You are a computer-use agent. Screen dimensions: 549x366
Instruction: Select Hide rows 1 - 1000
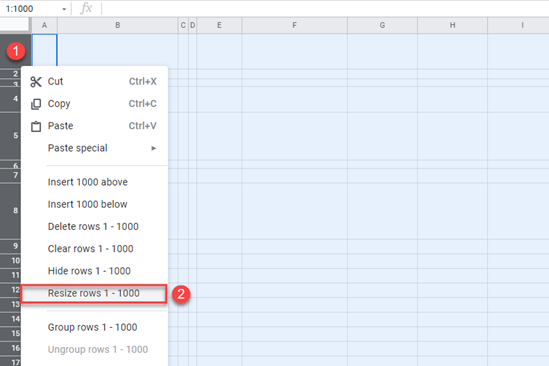pos(94,271)
